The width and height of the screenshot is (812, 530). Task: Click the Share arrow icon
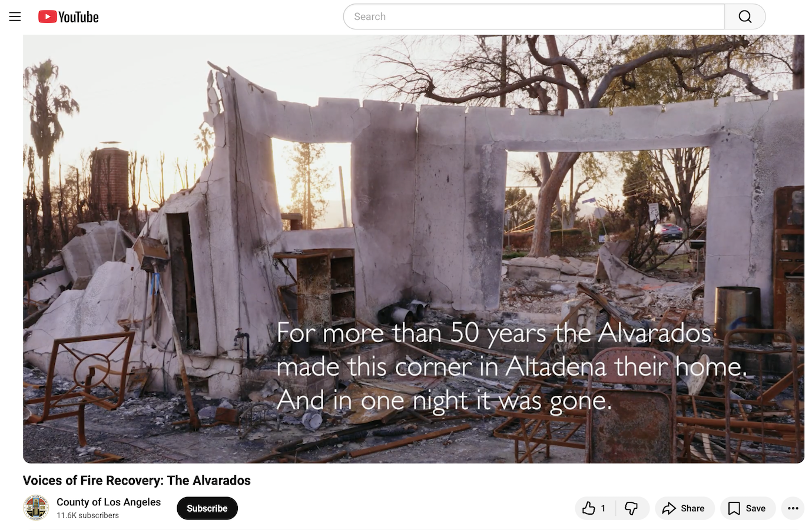coord(669,508)
